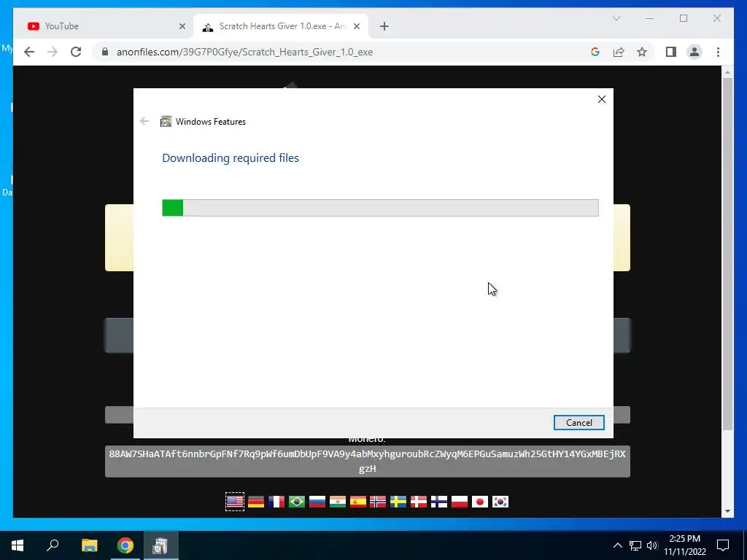Select the Finnish flag language
This screenshot has width=747, height=560.
pyautogui.click(x=439, y=502)
